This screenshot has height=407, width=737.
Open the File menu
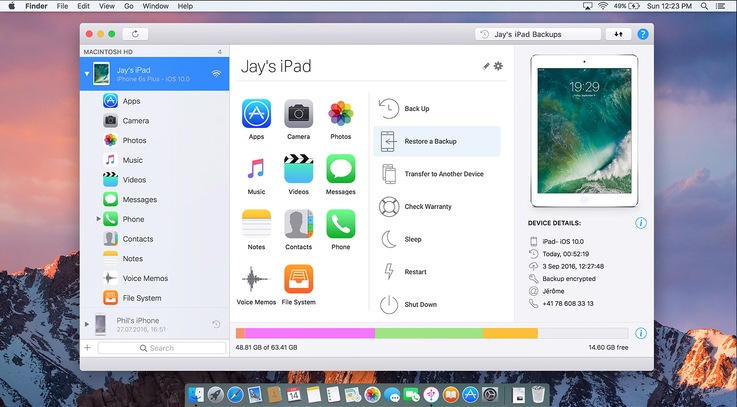[62, 6]
